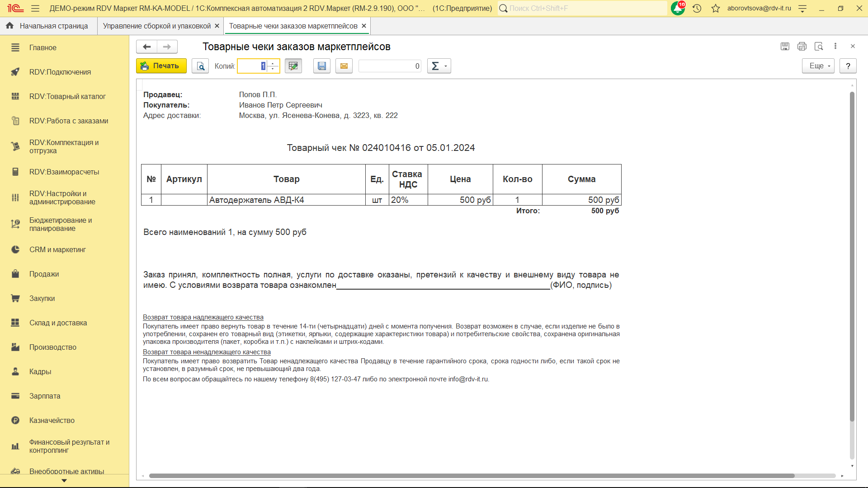Toggle the edit table mode button

293,66
